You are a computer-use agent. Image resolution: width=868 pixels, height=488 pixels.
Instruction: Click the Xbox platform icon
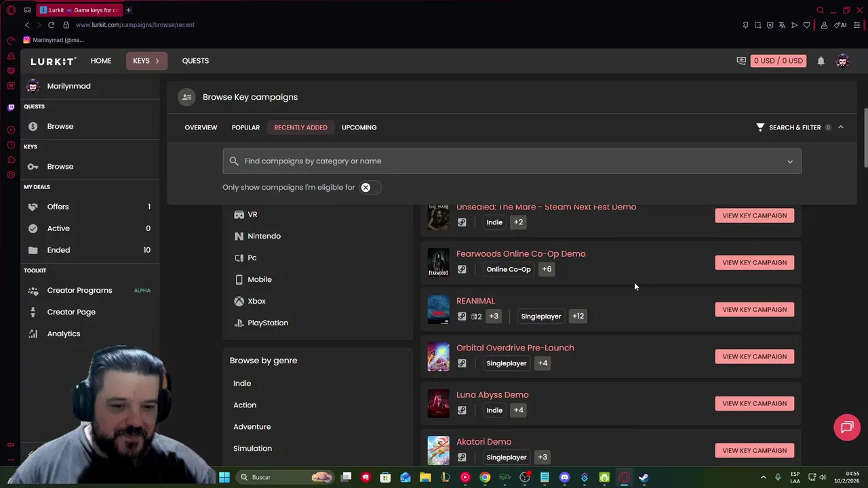pyautogui.click(x=239, y=302)
